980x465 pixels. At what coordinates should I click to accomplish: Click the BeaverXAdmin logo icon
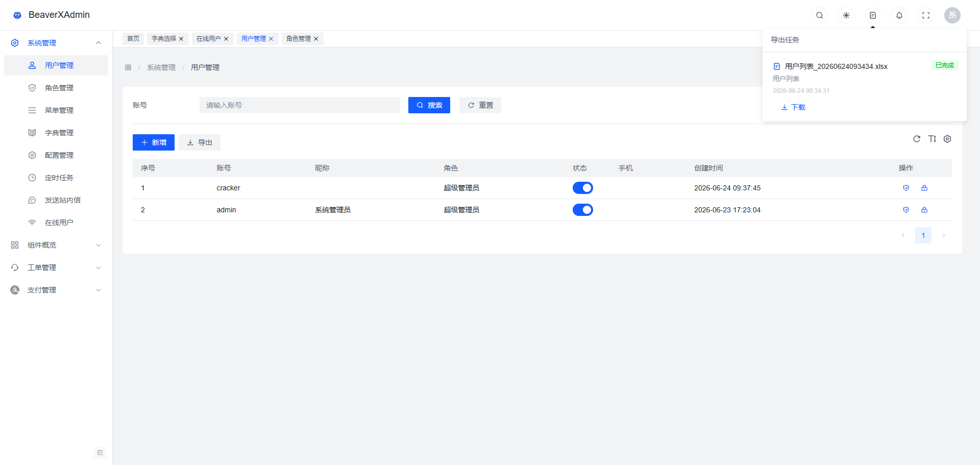click(17, 15)
